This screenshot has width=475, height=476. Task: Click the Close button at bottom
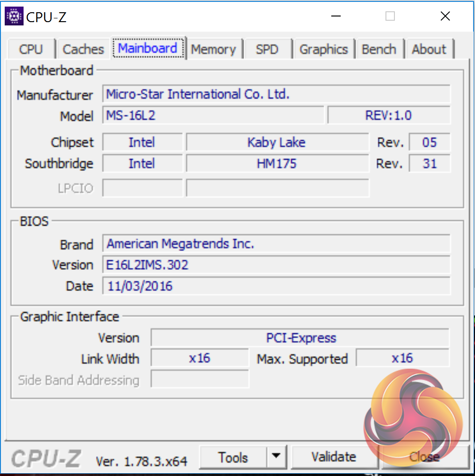click(x=424, y=457)
